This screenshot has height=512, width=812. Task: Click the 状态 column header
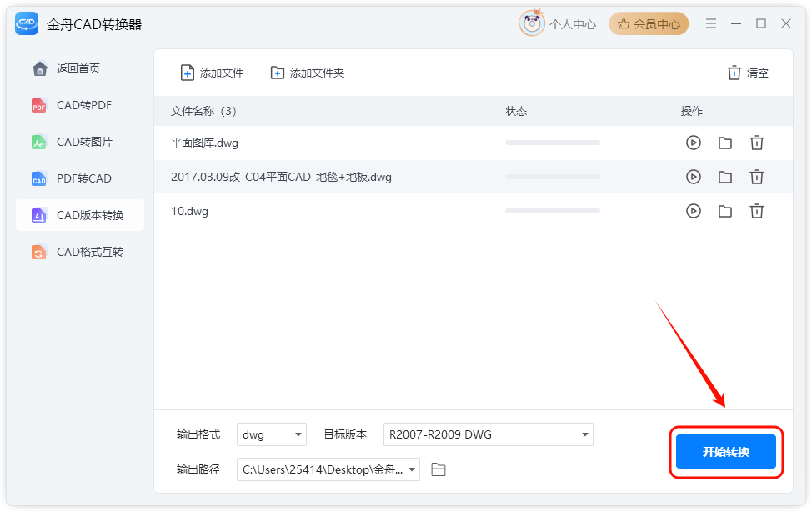click(516, 111)
